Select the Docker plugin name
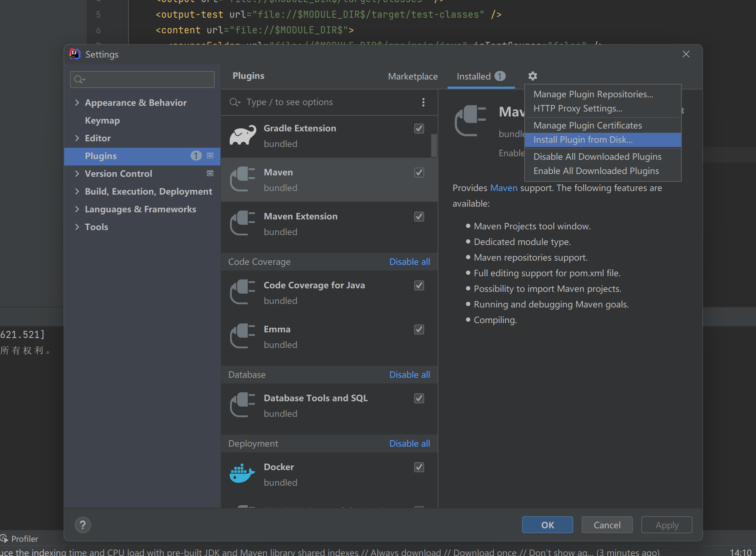 click(x=279, y=467)
